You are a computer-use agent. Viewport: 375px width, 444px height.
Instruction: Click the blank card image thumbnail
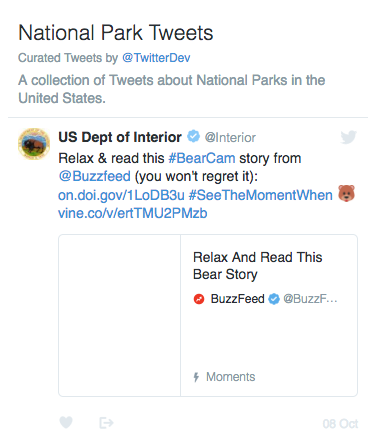(120, 315)
